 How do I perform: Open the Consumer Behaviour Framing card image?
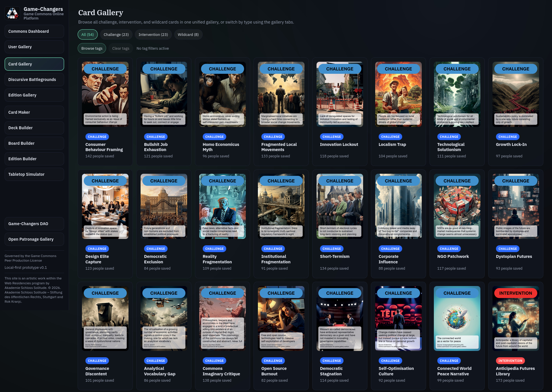click(105, 94)
